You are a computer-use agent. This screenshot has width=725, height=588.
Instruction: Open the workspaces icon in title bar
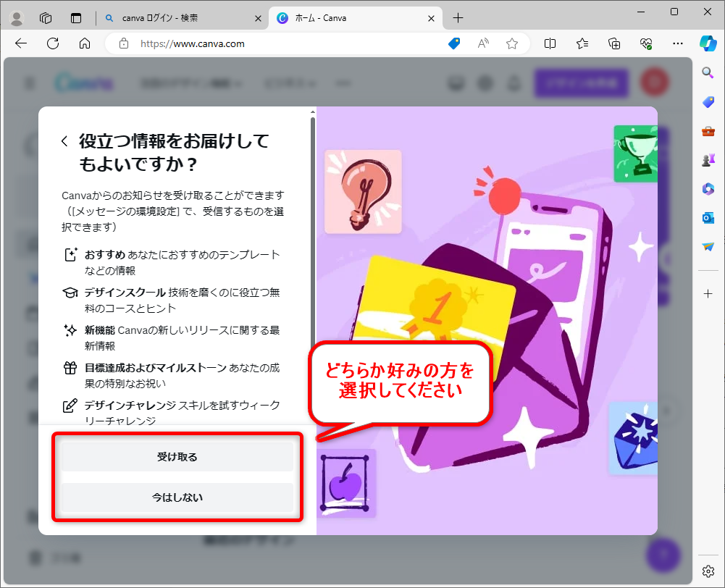tap(46, 18)
